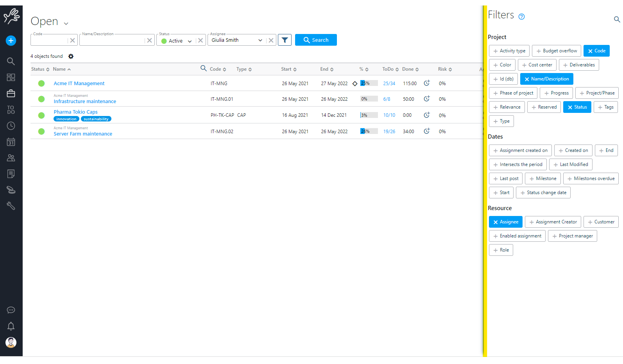Screen dimensions: 623x364
Task: Sort the table by Start column
Action: 288,69
